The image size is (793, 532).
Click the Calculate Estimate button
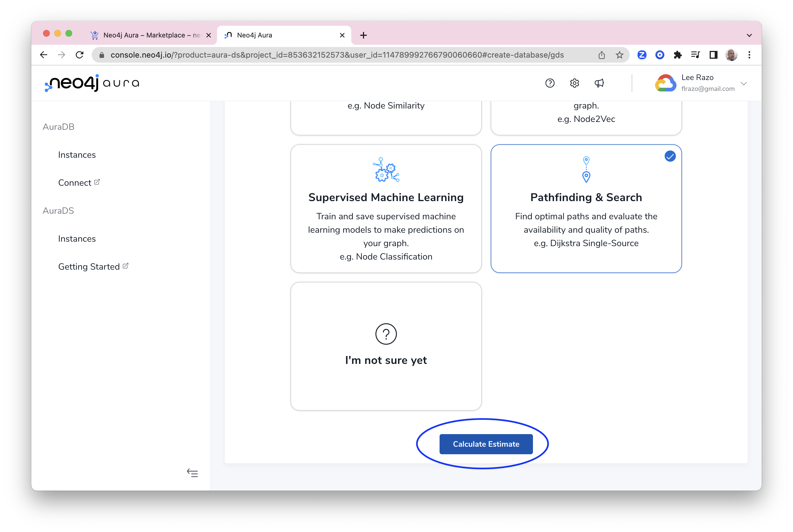pyautogui.click(x=486, y=444)
